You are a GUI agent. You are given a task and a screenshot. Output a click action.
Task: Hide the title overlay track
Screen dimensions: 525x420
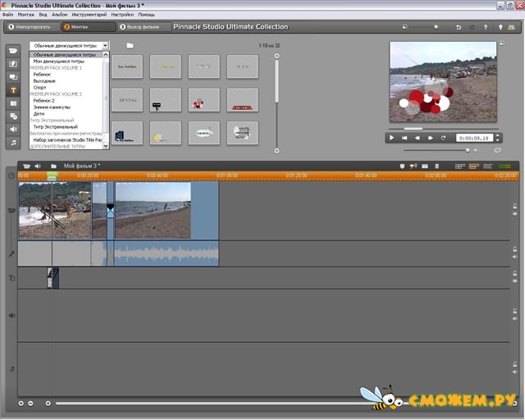[514, 281]
